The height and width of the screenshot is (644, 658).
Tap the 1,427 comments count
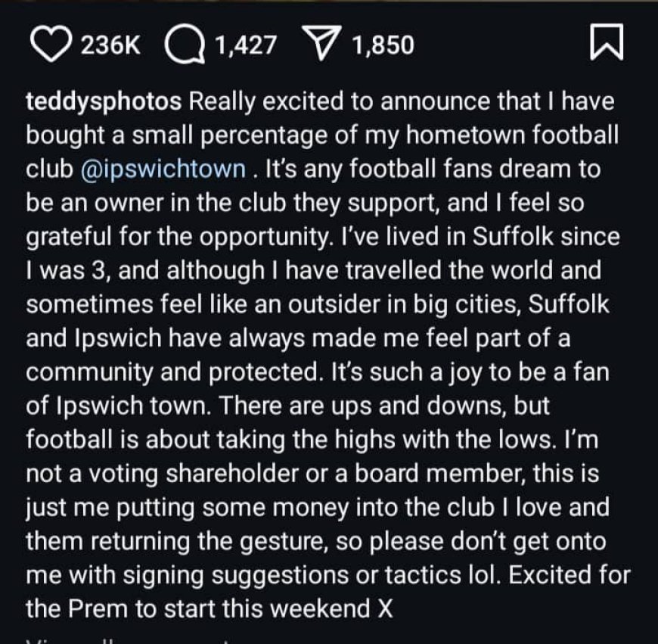[245, 45]
